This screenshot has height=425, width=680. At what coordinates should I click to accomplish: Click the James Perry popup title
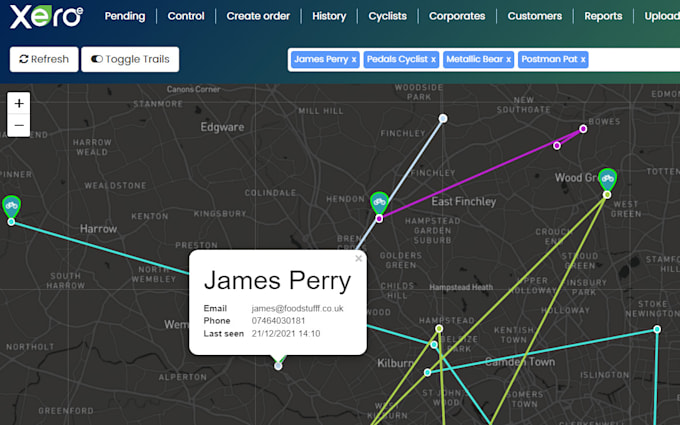pyautogui.click(x=278, y=281)
